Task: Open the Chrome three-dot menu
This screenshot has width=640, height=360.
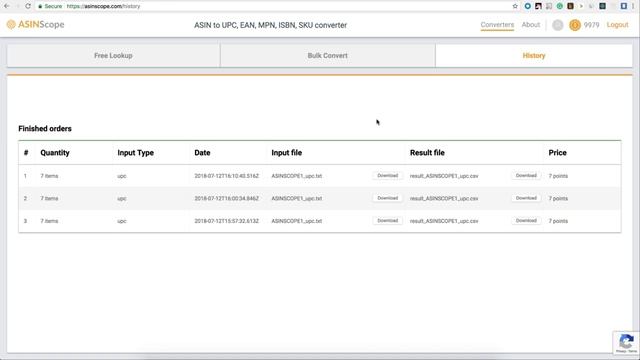Action: 633,6
